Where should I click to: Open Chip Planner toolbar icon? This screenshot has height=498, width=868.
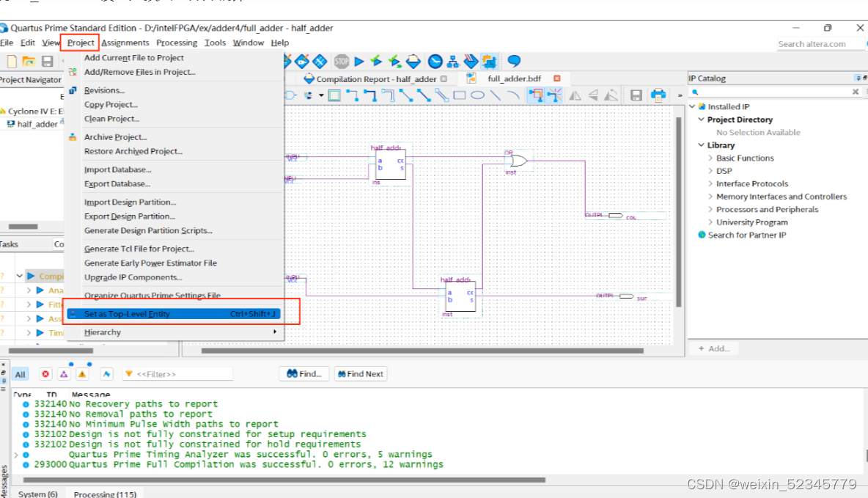tap(320, 61)
